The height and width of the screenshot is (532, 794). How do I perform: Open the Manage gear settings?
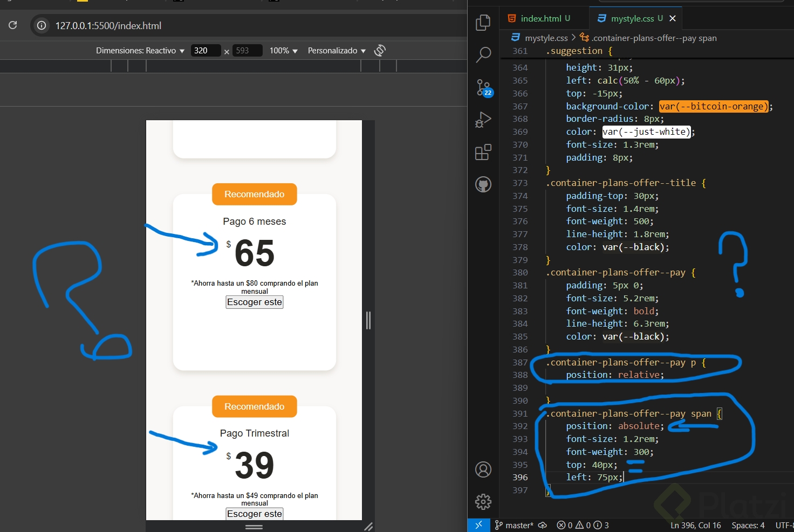click(483, 502)
